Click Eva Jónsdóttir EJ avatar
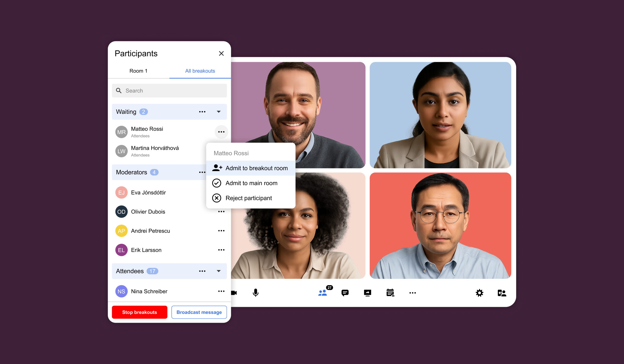The width and height of the screenshot is (624, 364). coord(121,193)
